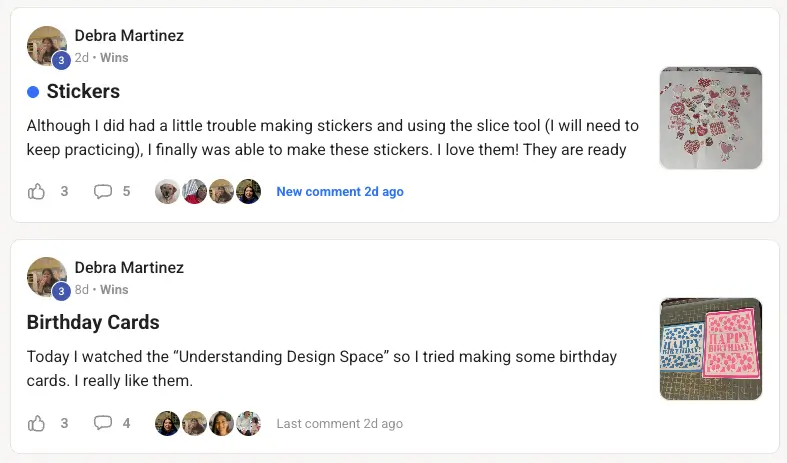Open the Stickers post title
787x463 pixels.
83,91
